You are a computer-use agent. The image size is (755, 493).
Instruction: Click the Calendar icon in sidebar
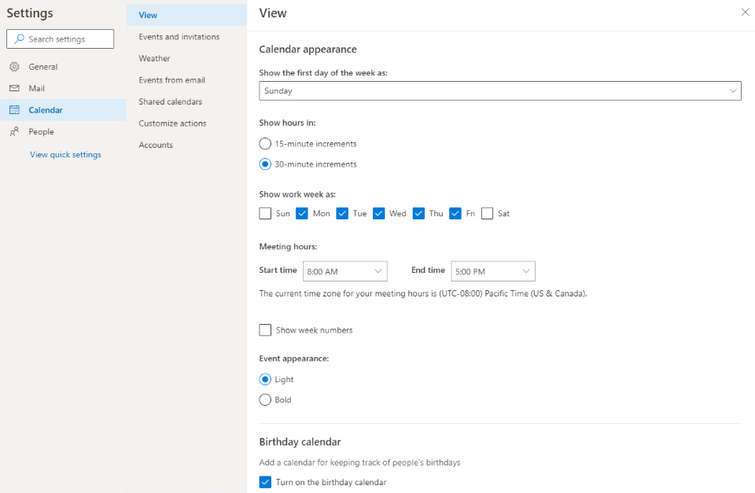14,110
